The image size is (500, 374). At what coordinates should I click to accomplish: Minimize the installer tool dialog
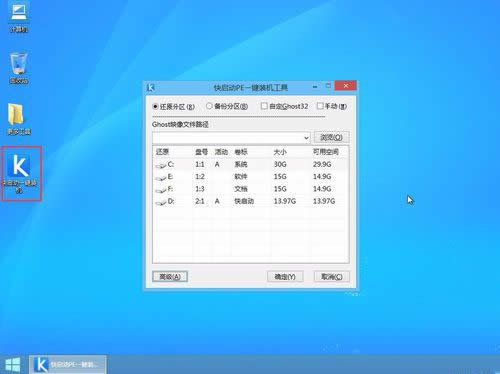pyautogui.click(x=315, y=87)
